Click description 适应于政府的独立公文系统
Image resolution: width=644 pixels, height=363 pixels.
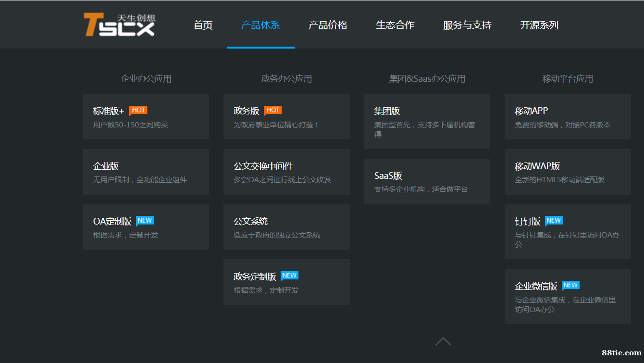tap(277, 235)
